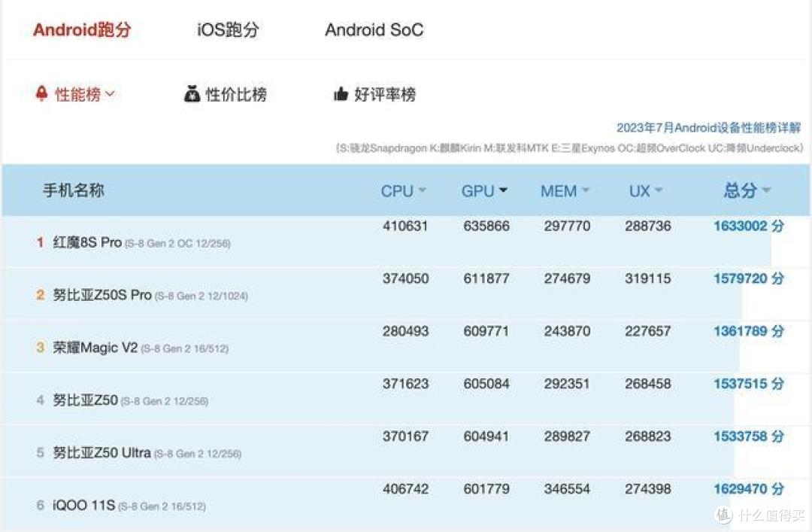Image resolution: width=812 pixels, height=532 pixels.
Task: Click MEM score 346554
Action: coord(567,489)
